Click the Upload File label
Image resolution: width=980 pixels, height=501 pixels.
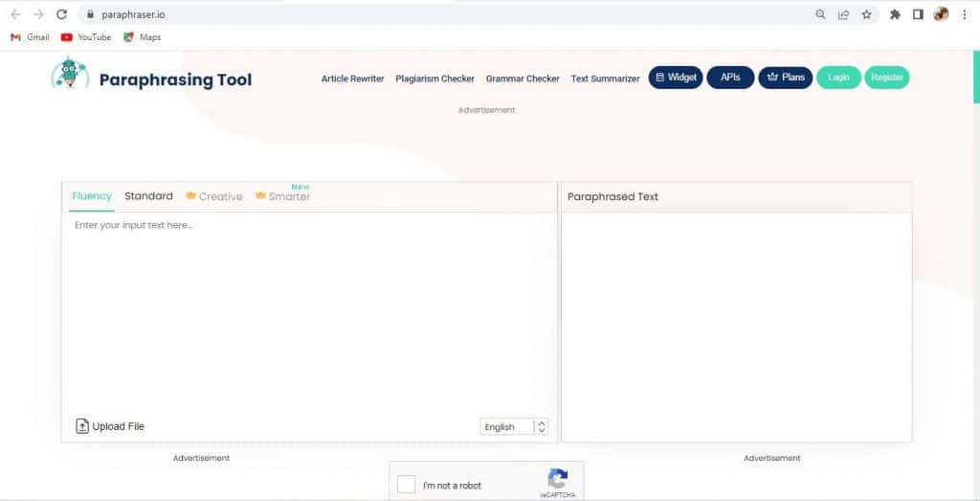click(x=118, y=426)
